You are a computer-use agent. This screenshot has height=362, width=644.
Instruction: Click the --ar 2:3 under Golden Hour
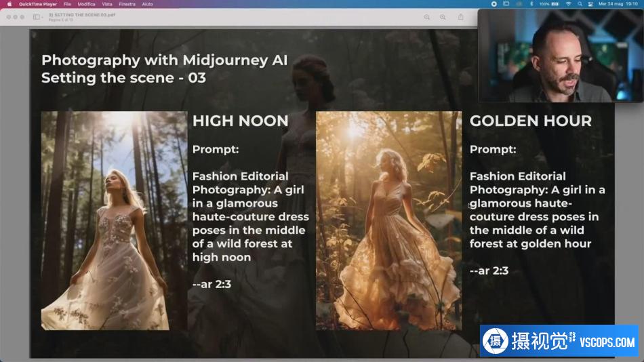[x=489, y=270]
